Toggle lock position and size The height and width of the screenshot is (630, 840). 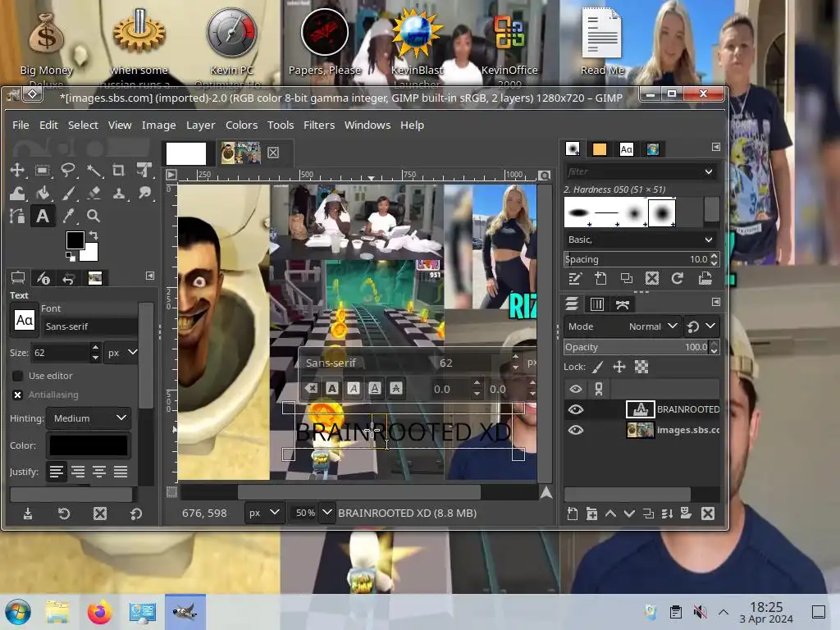[619, 367]
